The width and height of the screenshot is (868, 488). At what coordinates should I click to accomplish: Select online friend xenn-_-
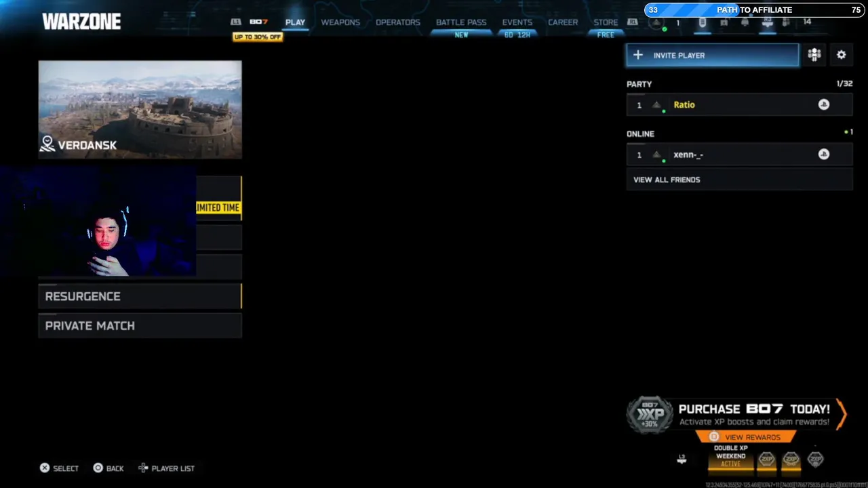click(x=740, y=155)
